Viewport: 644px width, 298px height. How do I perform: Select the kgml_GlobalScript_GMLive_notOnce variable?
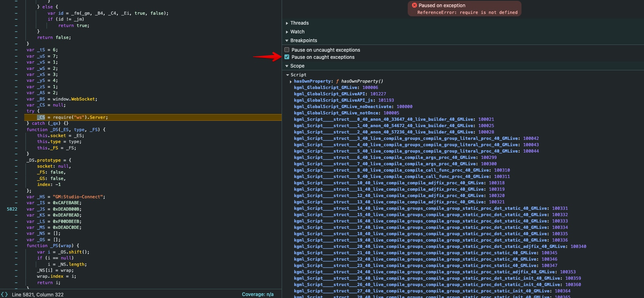point(337,113)
